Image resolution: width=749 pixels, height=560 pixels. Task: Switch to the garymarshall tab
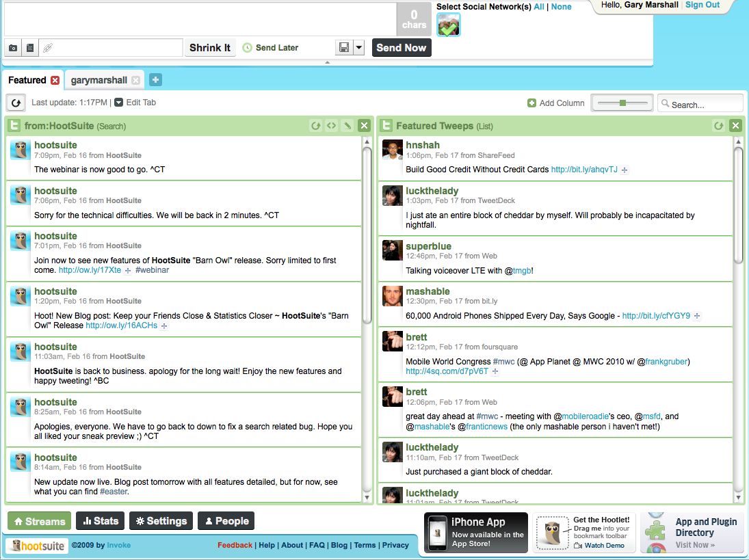(x=99, y=79)
